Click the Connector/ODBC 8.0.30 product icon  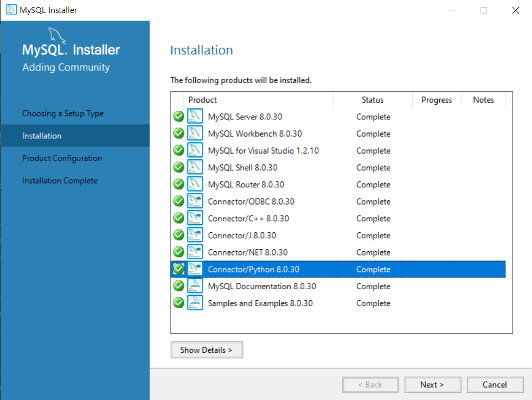click(x=195, y=201)
